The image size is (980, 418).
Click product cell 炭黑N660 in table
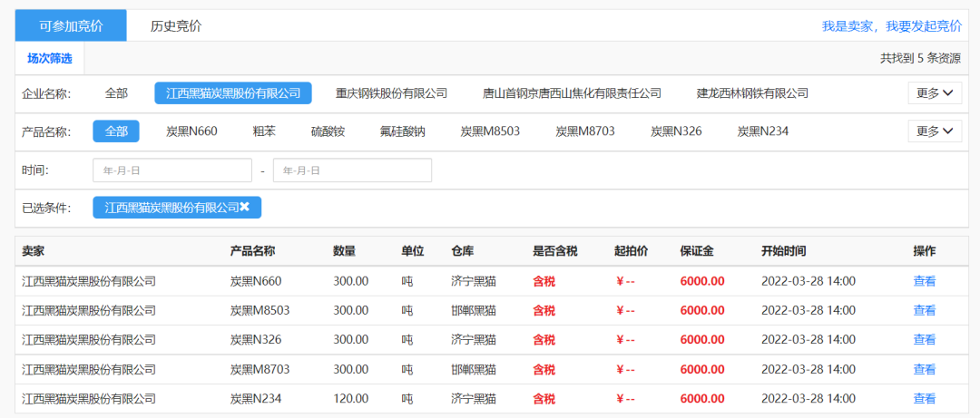pos(256,281)
